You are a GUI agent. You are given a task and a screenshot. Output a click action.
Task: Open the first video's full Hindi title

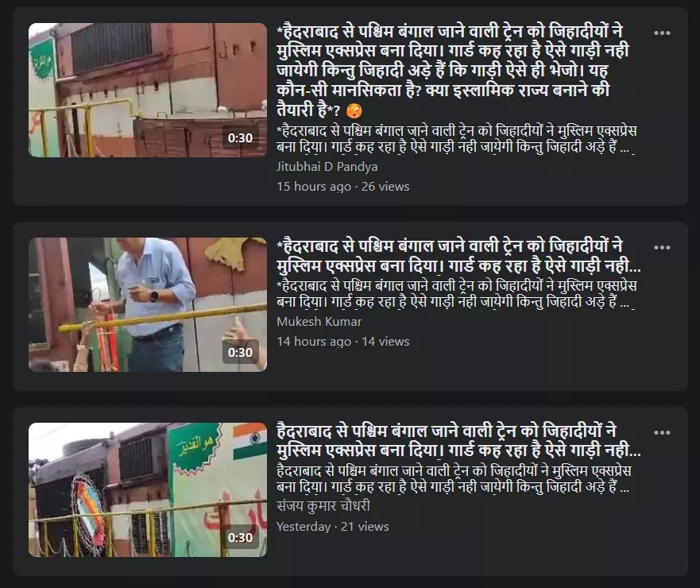pyautogui.click(x=452, y=71)
